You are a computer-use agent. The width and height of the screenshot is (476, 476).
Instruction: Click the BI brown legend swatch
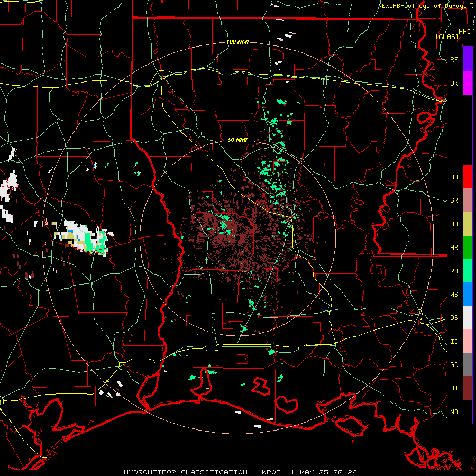coord(467,388)
